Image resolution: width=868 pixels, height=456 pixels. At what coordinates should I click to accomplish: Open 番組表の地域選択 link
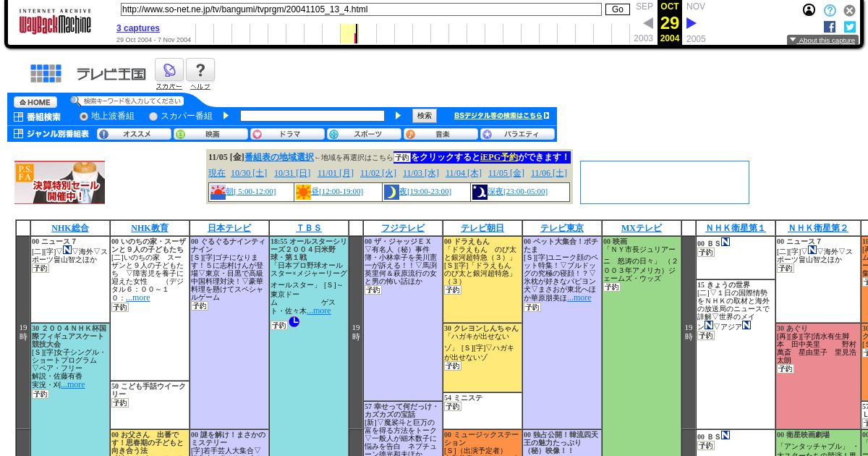click(279, 157)
